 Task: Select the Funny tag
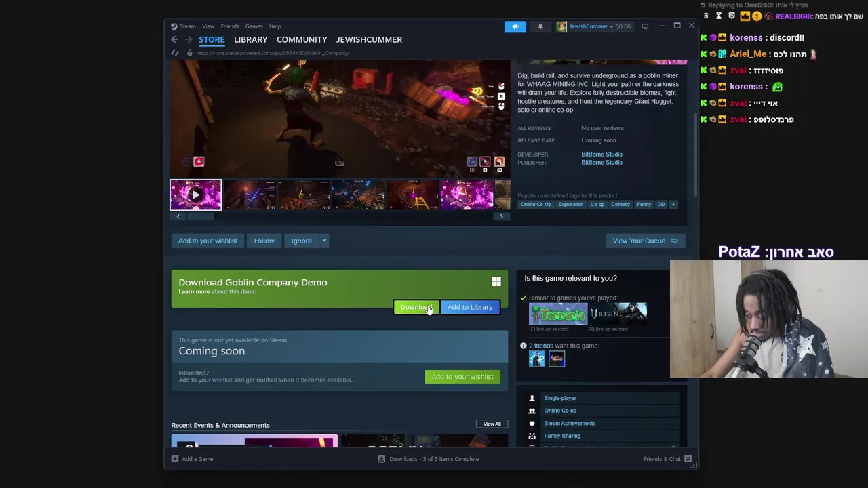[644, 204]
